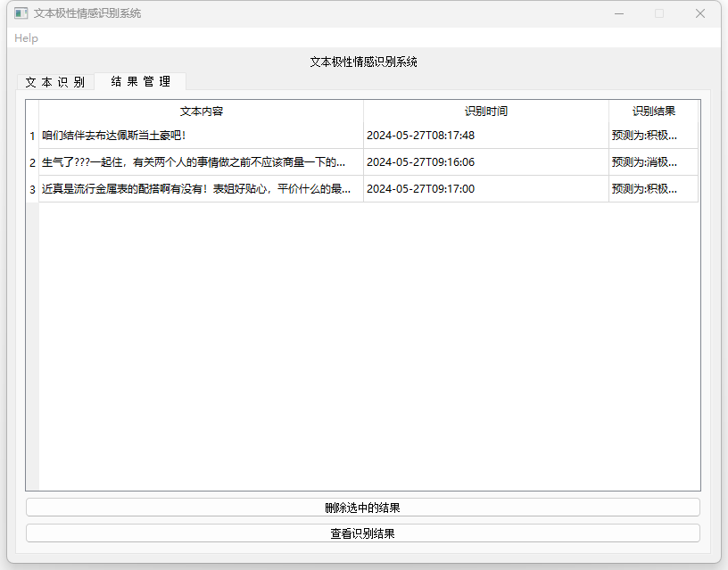
Task: Click the 识别结果 column header
Action: pyautogui.click(x=653, y=112)
